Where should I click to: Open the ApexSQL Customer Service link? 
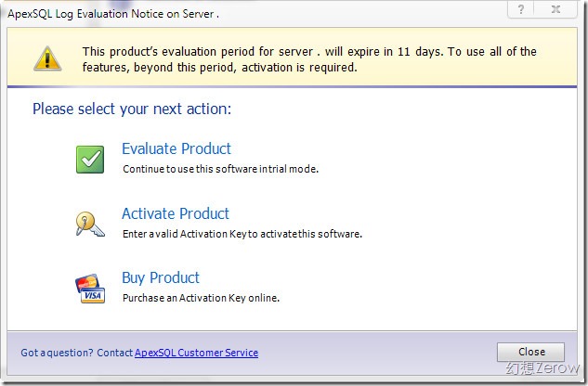click(196, 353)
